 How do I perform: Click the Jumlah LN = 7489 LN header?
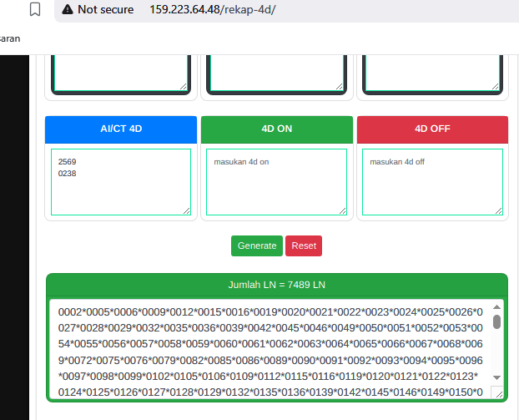pos(276,285)
